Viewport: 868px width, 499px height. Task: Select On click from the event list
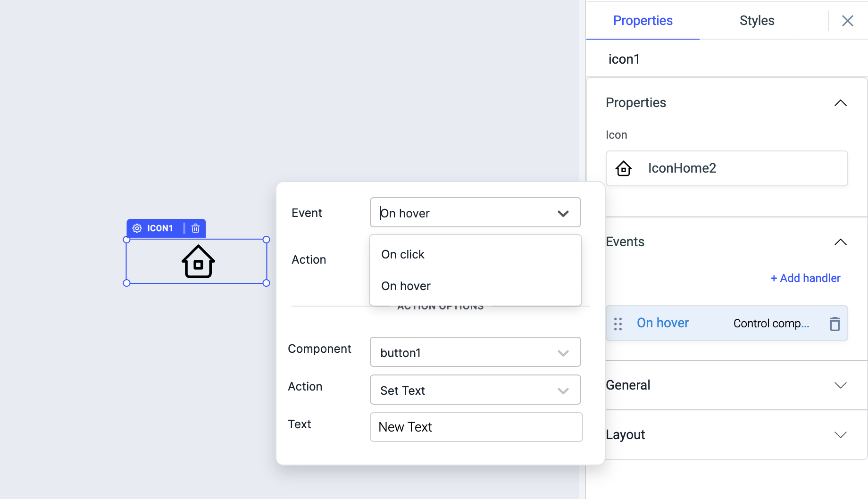[403, 255]
